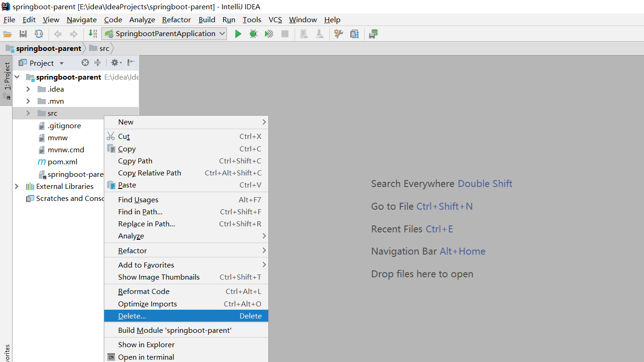Open the New submenu arrow

264,122
